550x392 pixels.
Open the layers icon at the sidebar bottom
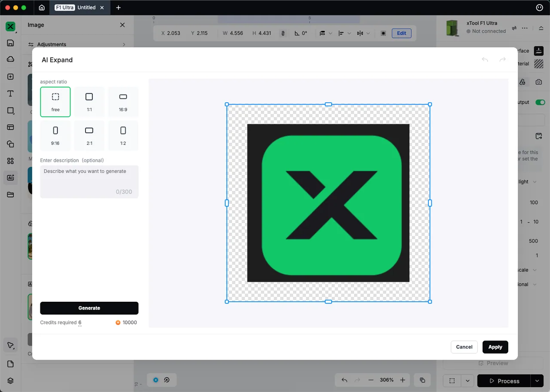tap(11, 381)
